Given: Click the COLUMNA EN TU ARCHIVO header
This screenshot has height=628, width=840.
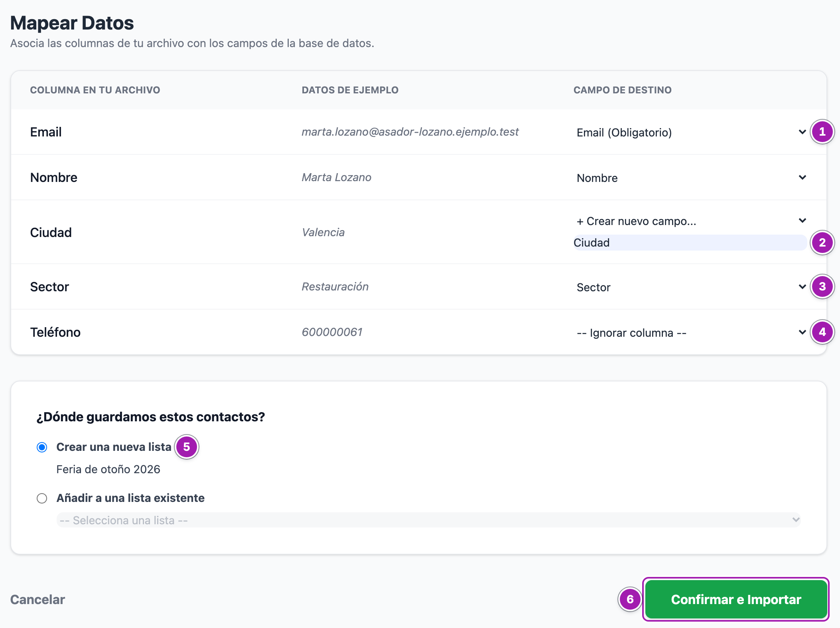Looking at the screenshot, I should [x=95, y=90].
